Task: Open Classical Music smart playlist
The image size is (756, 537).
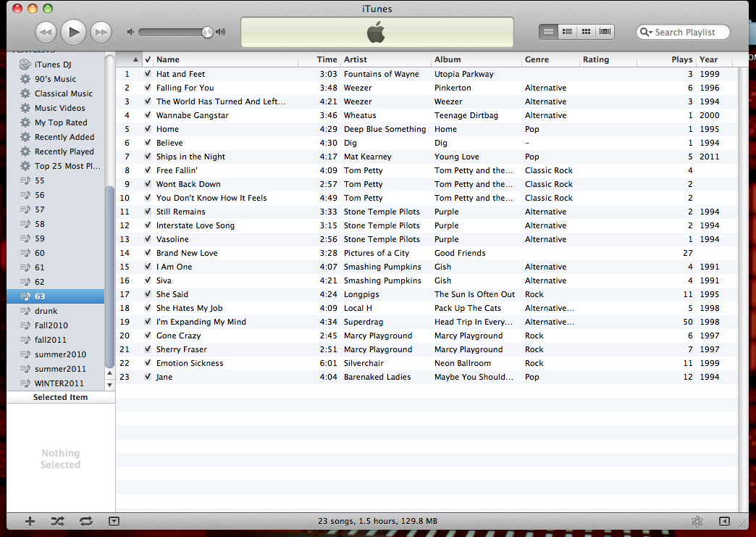Action: [56, 93]
